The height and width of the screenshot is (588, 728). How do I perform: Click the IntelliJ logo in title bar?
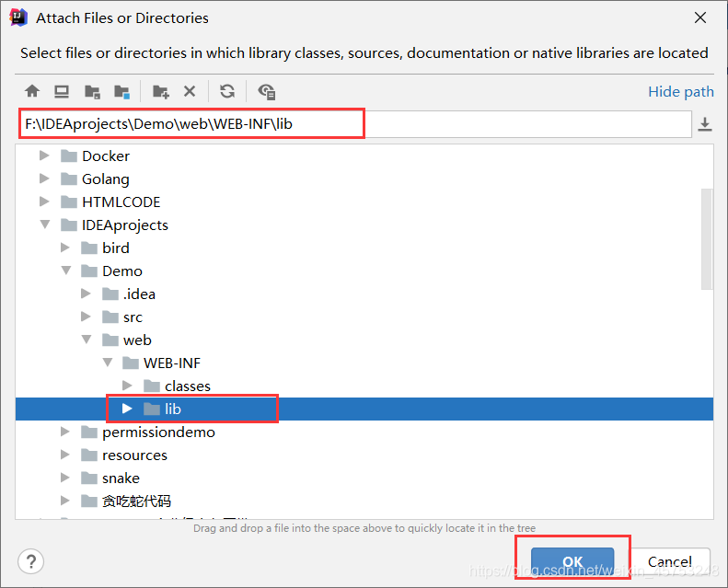pyautogui.click(x=18, y=17)
